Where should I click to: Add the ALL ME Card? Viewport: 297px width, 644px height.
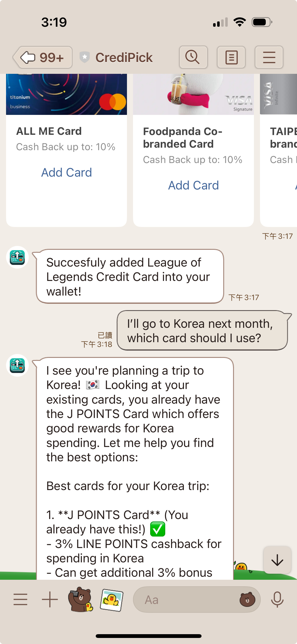click(x=67, y=173)
